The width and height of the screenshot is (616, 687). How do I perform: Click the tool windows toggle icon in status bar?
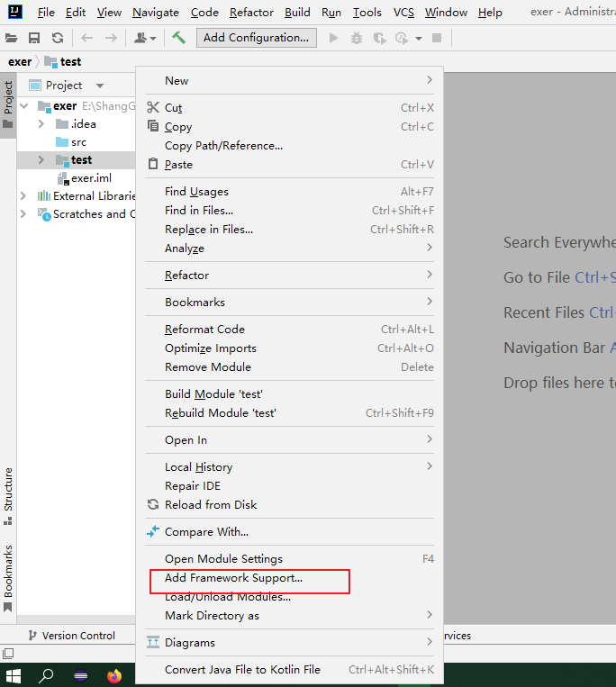point(8,654)
